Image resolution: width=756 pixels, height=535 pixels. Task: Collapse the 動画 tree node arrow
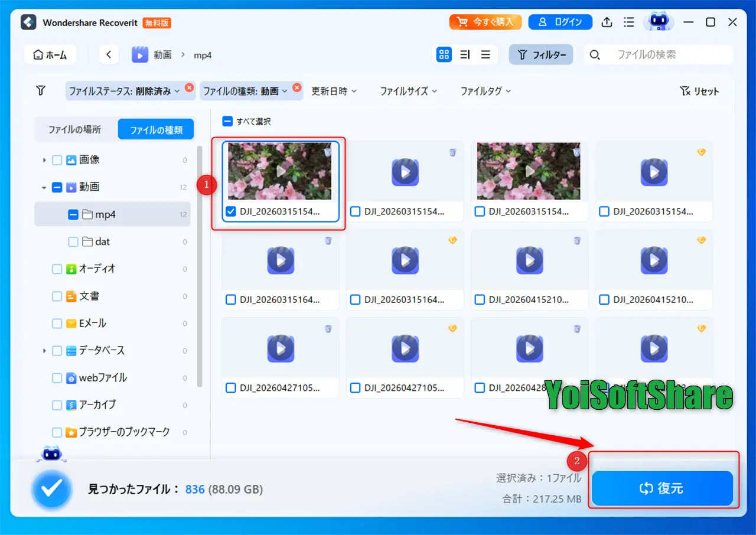click(44, 187)
